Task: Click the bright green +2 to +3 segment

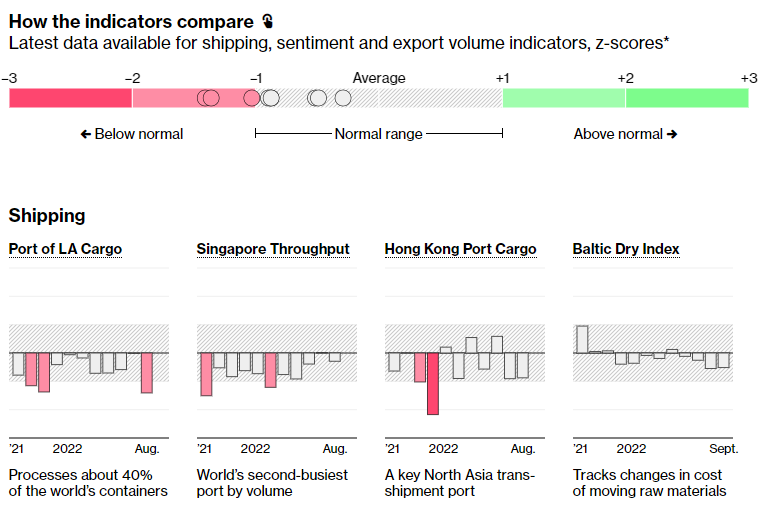Action: (x=687, y=97)
